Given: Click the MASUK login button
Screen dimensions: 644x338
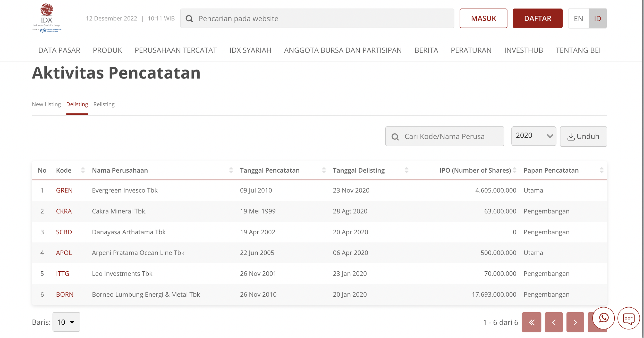Looking at the screenshot, I should click(x=483, y=19).
